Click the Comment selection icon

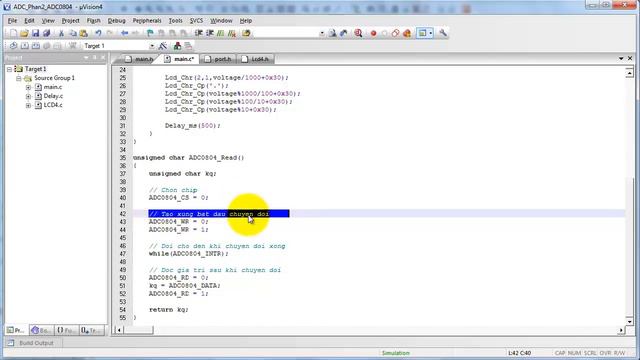[x=221, y=33]
